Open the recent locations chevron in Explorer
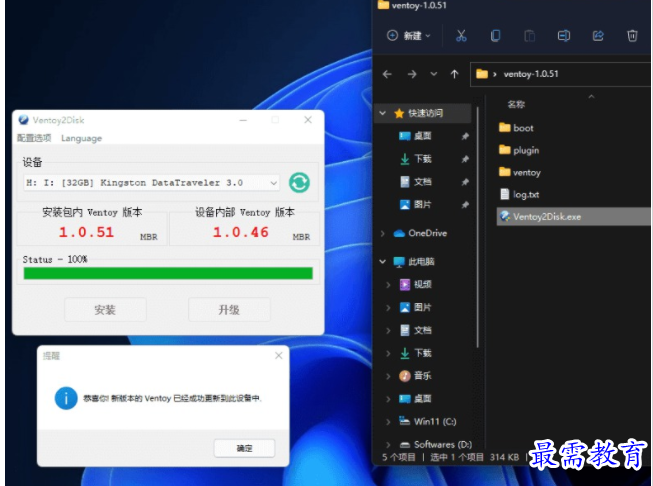The image size is (653, 486). (434, 74)
